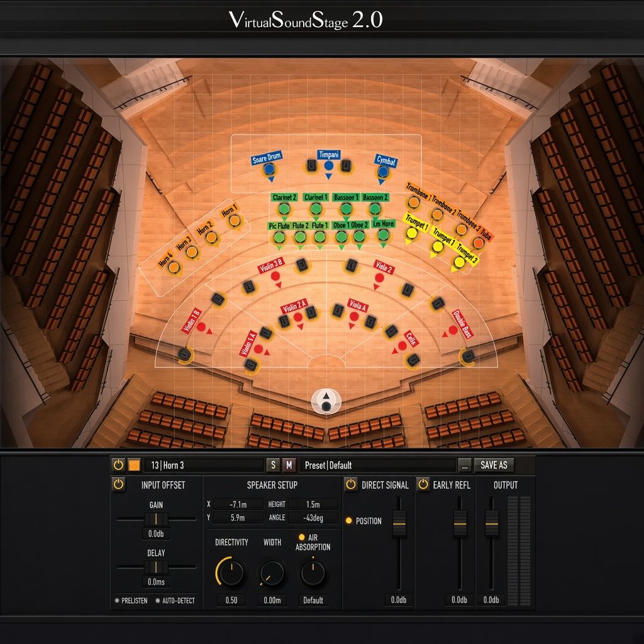Click the listener position icon at stage front
Screen dimensions: 644x644
coord(326,402)
